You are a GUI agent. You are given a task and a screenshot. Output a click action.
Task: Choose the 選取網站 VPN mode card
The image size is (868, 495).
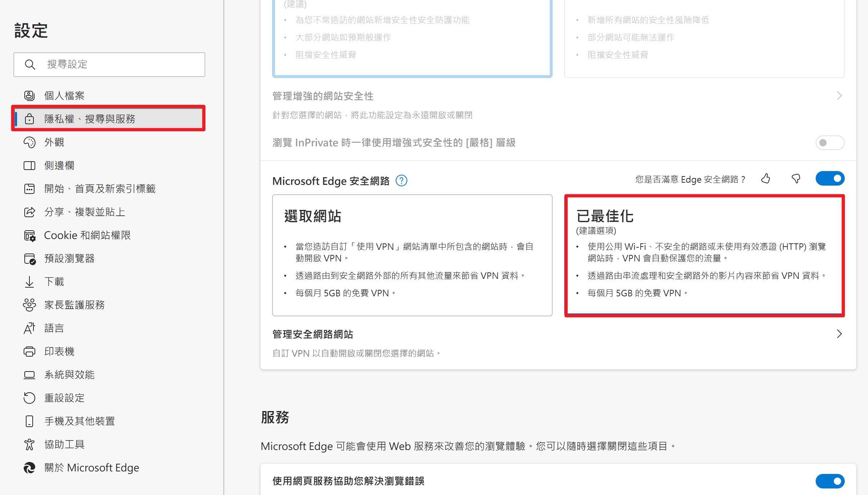412,255
